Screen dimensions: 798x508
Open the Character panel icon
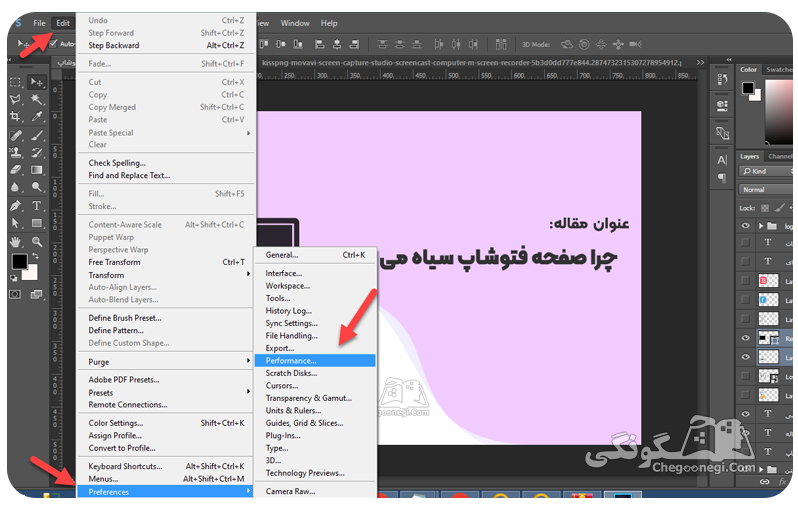click(x=722, y=160)
